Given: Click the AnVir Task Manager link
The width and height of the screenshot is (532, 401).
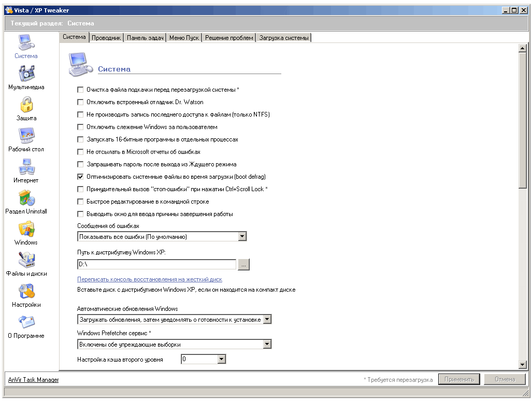Looking at the screenshot, I should click(x=33, y=380).
